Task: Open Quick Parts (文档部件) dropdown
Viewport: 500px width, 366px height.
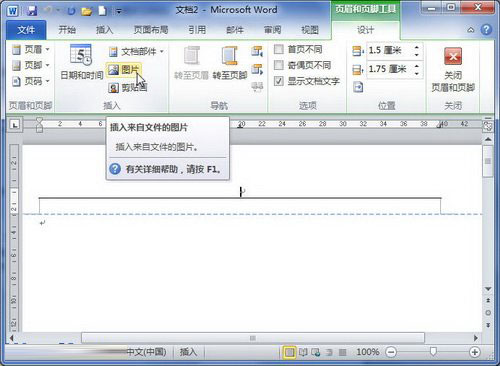Action: pos(136,51)
